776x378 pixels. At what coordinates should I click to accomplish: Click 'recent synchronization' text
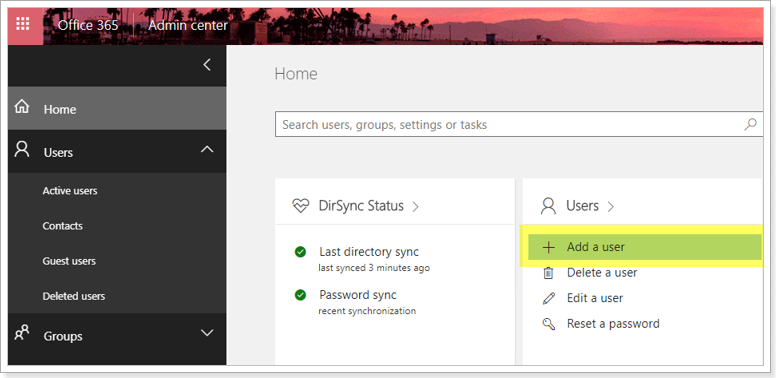367,311
